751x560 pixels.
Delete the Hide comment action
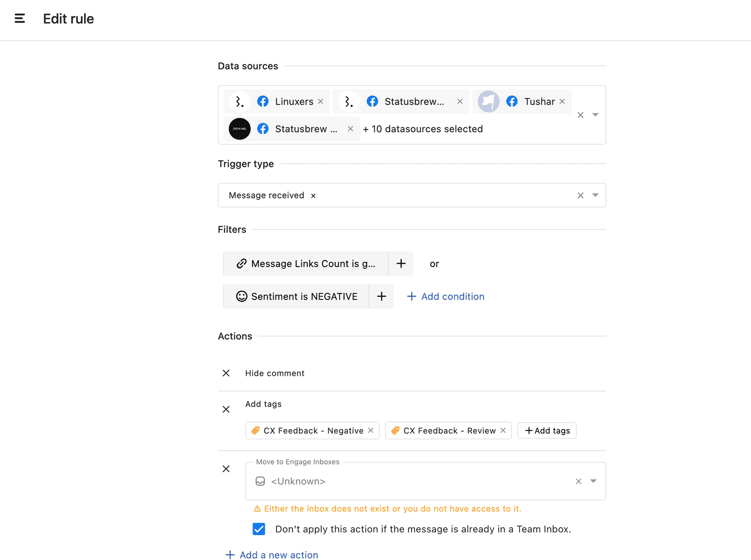coord(226,373)
